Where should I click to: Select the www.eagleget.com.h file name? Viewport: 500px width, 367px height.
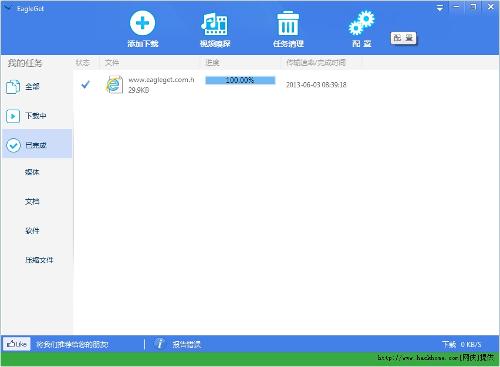tap(161, 80)
